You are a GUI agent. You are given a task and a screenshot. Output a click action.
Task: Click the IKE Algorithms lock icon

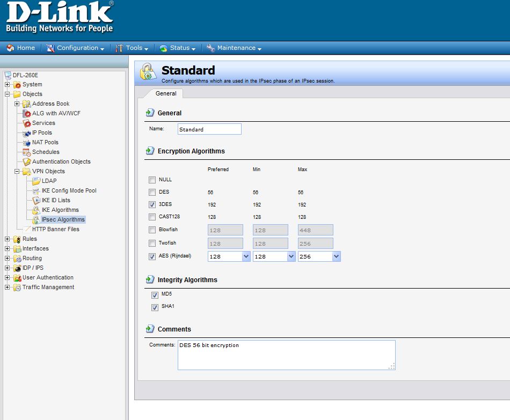pyautogui.click(x=37, y=210)
